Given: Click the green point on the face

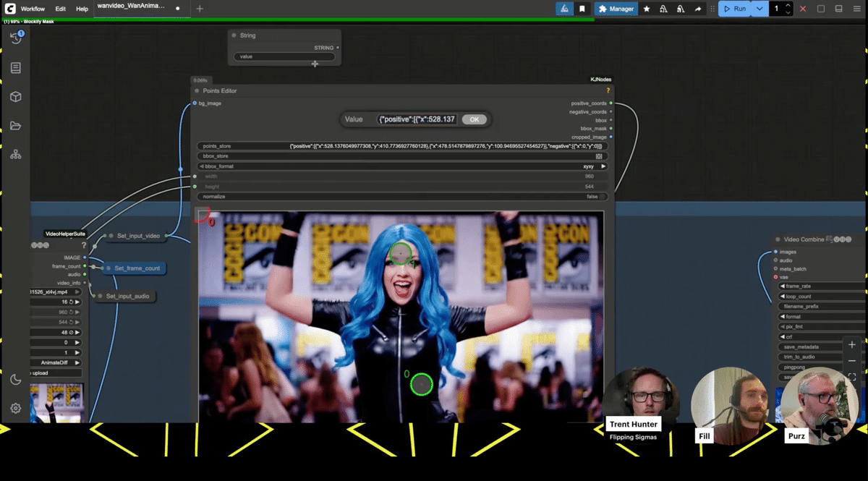Looking at the screenshot, I should tap(400, 253).
